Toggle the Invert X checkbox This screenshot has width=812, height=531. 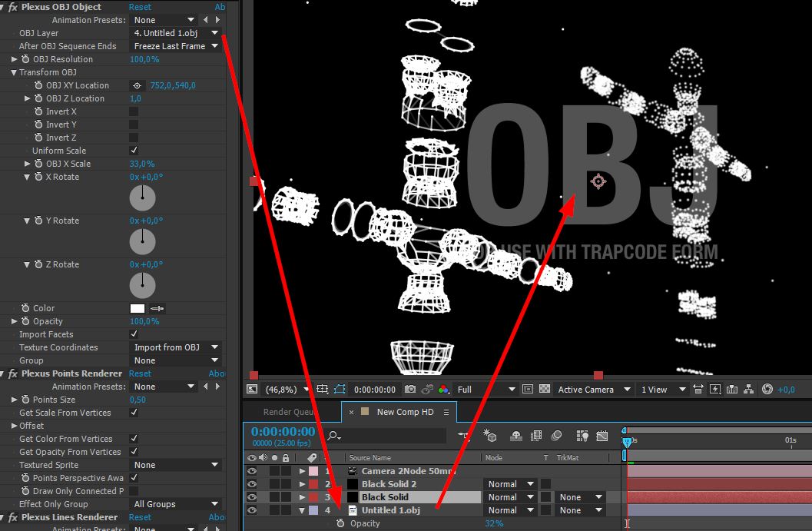[134, 111]
